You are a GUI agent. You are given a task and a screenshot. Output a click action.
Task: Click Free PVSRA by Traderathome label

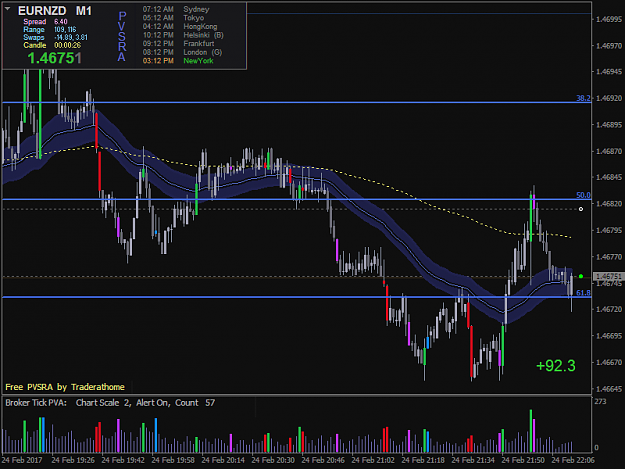[65, 387]
